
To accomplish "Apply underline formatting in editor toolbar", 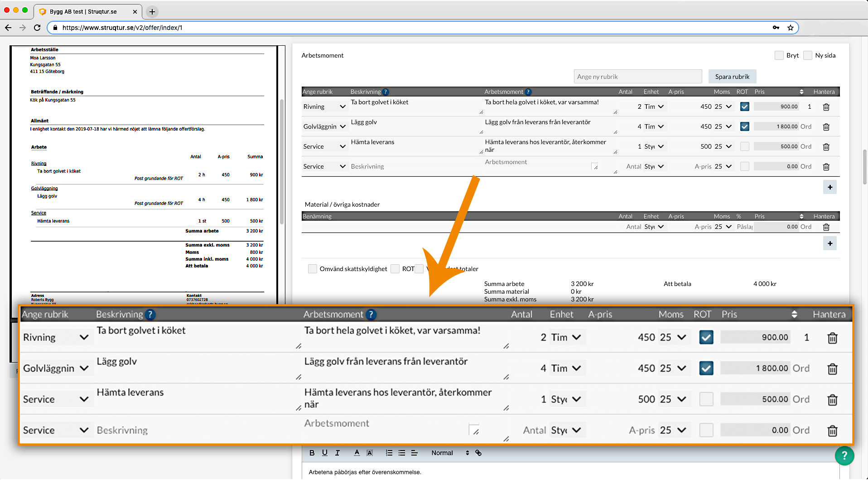I will (324, 453).
